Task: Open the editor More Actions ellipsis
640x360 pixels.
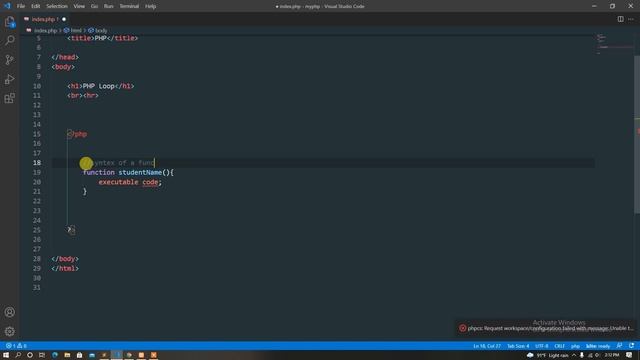Action: point(631,19)
